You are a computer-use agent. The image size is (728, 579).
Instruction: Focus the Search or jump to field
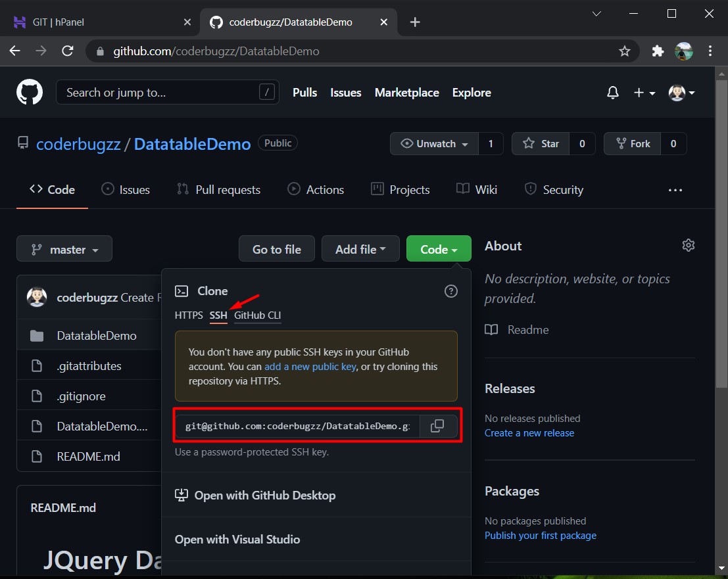(167, 92)
